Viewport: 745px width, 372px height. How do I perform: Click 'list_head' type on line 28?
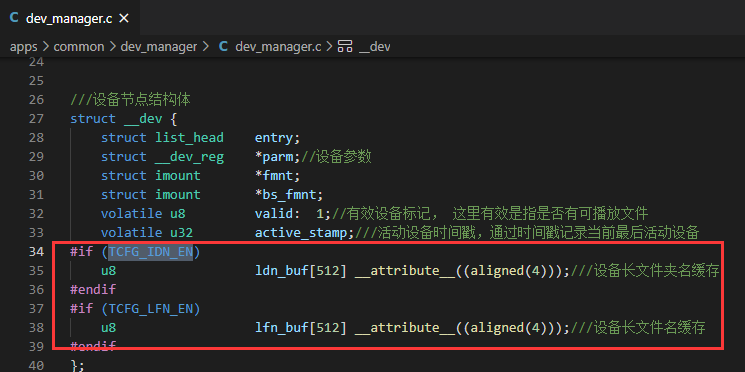coord(190,138)
